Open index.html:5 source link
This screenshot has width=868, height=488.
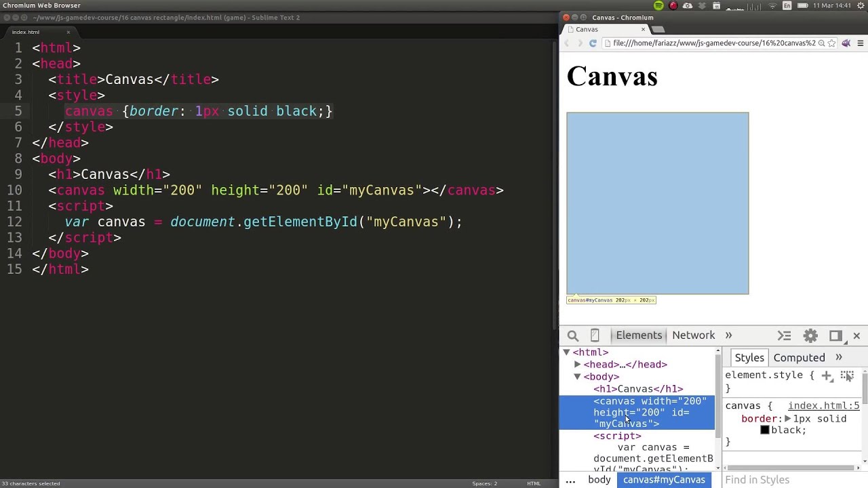point(823,406)
